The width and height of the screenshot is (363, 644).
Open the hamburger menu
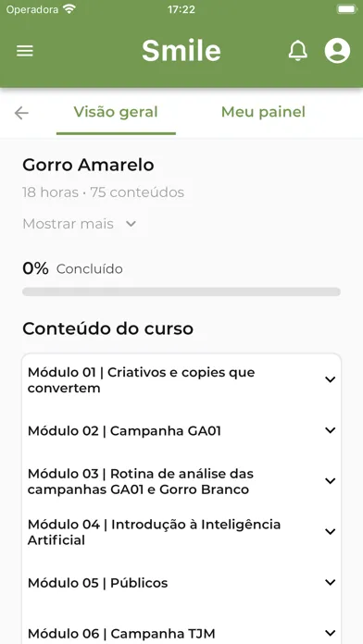25,51
